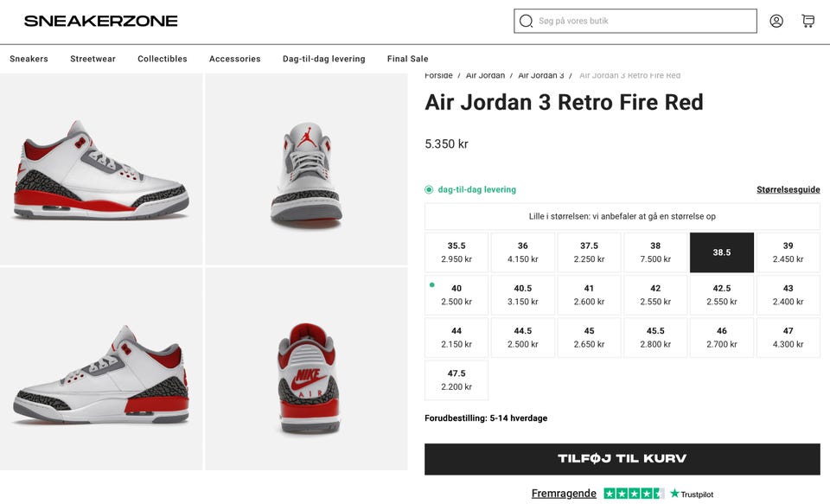Open the Sneakers menu
The height and width of the screenshot is (504, 830).
[29, 59]
